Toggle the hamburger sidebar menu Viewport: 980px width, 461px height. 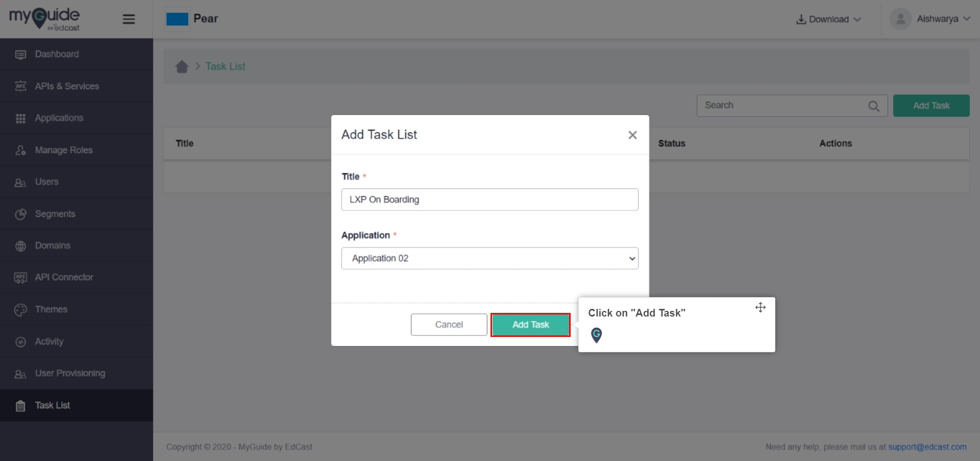(129, 19)
